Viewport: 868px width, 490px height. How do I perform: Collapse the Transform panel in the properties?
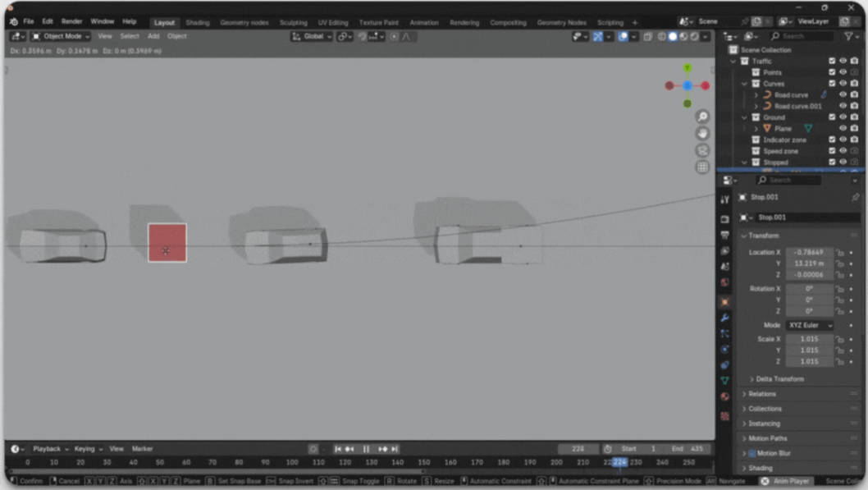763,236
